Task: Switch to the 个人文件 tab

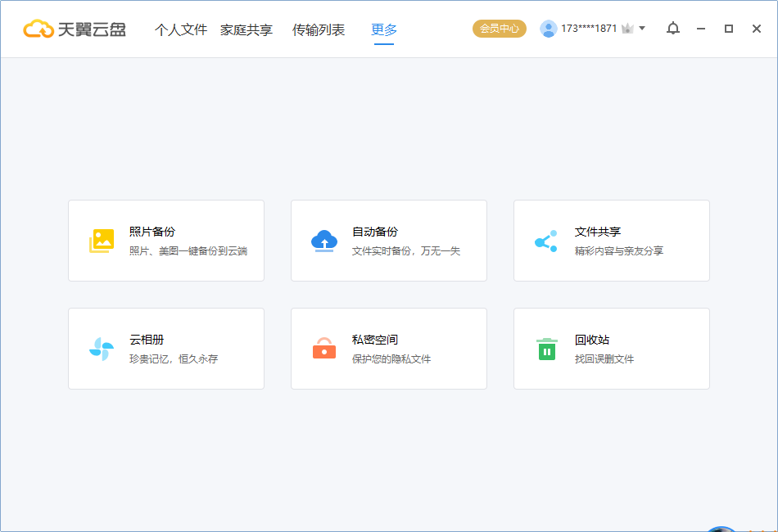Action: pos(181,30)
